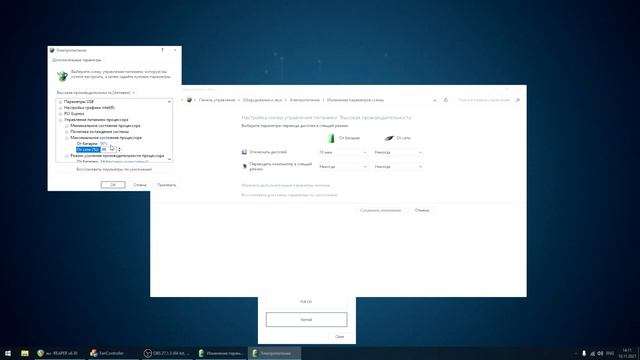Click Электропитание breadcrumb
The width and height of the screenshot is (640, 360).
tap(304, 100)
